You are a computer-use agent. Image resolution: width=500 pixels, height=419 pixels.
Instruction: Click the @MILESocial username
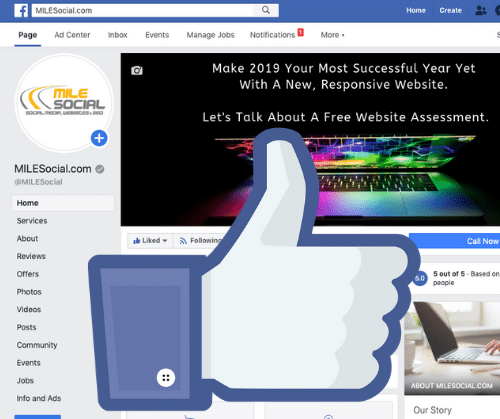click(x=38, y=182)
